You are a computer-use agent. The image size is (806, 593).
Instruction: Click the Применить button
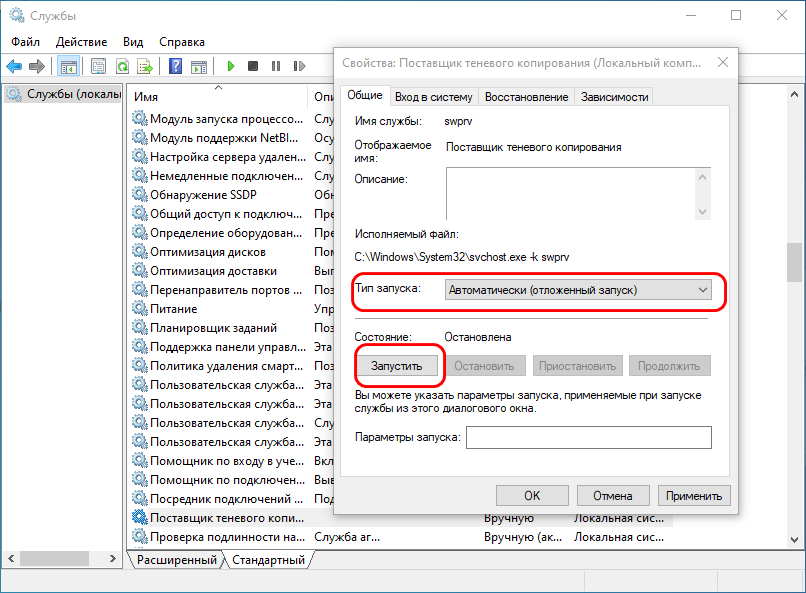[x=694, y=495]
